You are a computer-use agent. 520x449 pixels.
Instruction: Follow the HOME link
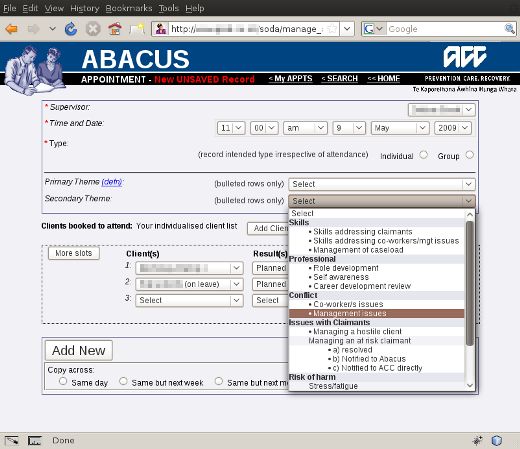tap(384, 79)
